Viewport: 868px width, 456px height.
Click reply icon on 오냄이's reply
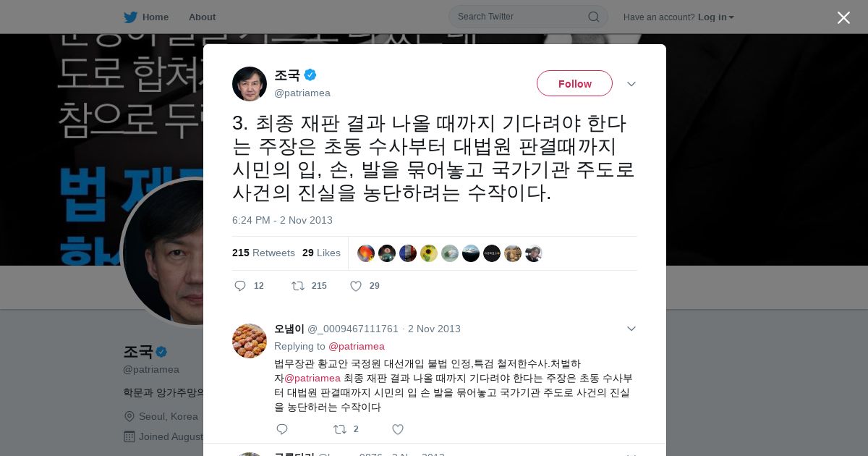282,429
